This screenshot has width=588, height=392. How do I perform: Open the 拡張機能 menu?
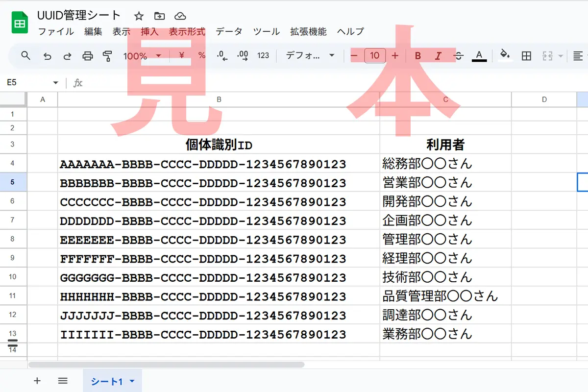point(308,32)
